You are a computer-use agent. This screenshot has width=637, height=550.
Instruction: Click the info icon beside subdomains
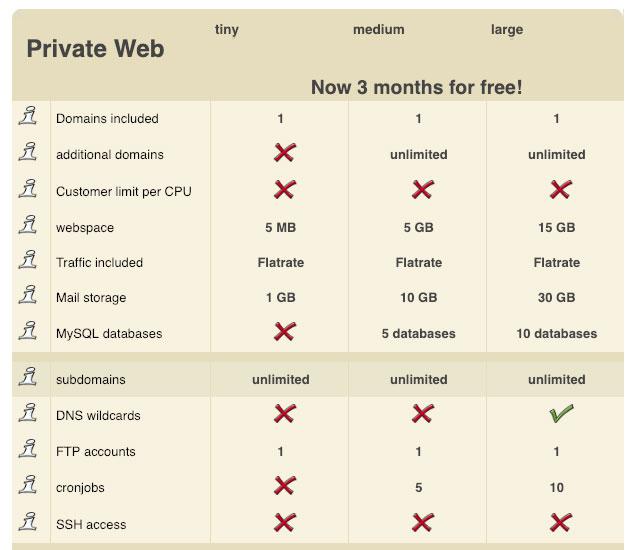tap(28, 377)
